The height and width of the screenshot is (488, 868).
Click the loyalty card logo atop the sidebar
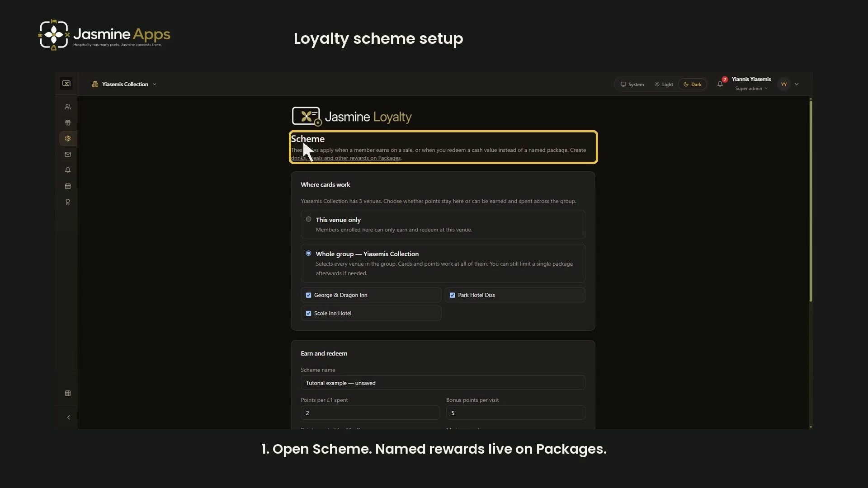[66, 84]
